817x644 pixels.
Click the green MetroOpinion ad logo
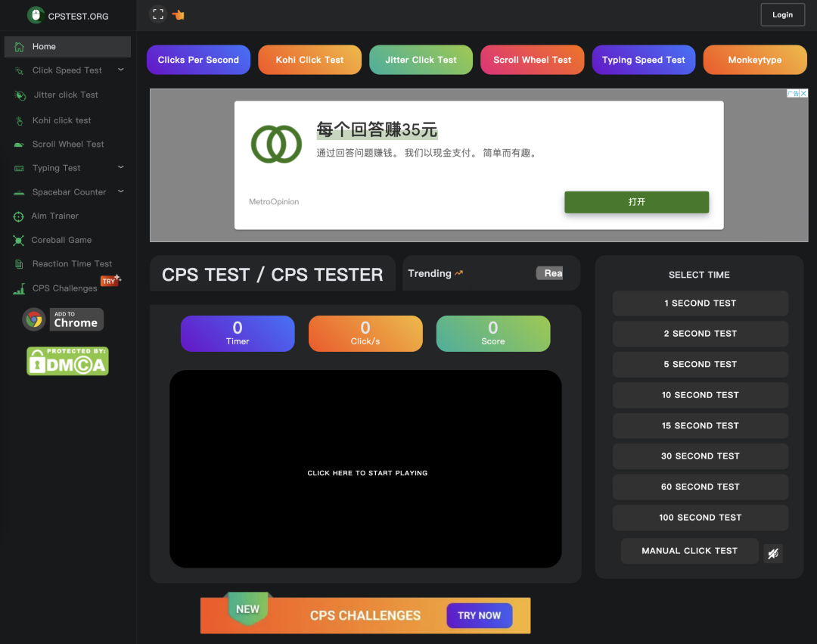point(276,144)
